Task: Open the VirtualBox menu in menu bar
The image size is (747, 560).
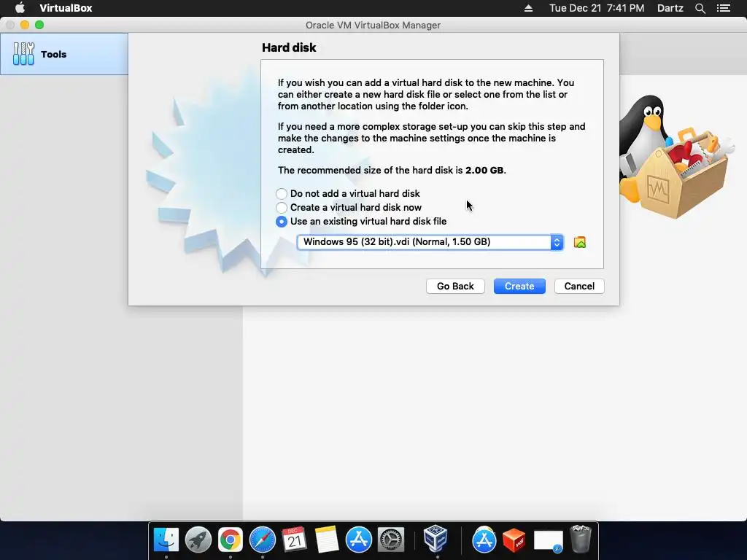Action: point(66,8)
